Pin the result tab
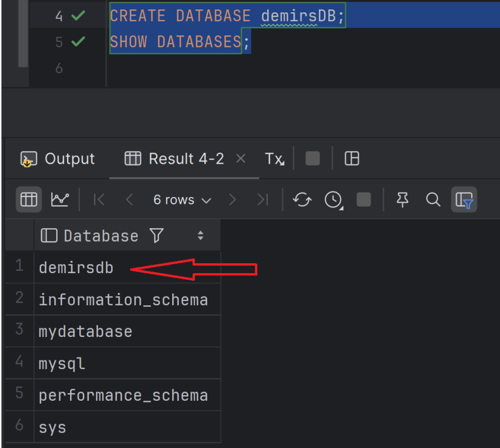Viewport: 500px width, 448px height. 402,200
